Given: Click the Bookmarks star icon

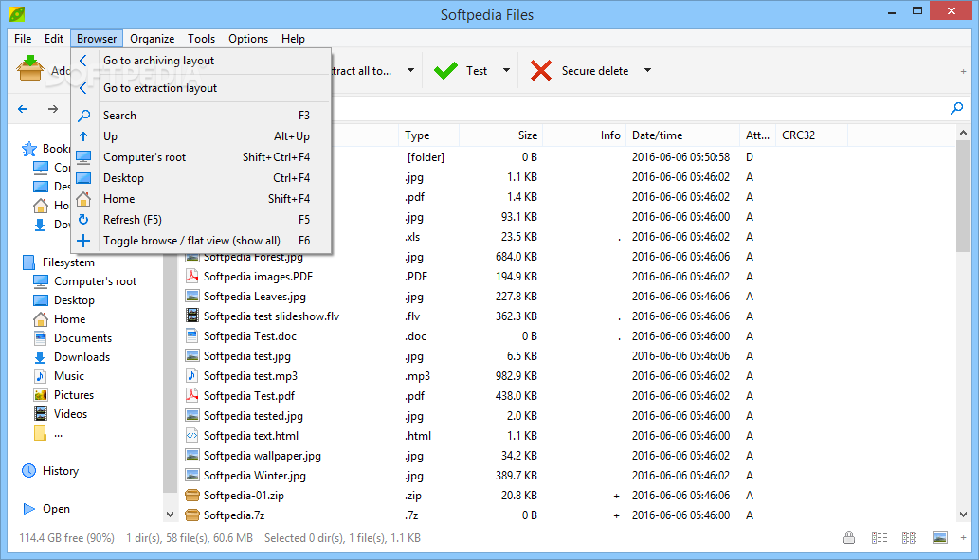Looking at the screenshot, I should (x=28, y=149).
